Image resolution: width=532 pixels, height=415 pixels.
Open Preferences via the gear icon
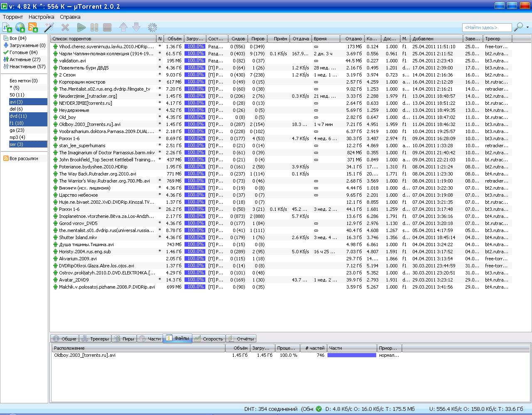click(153, 27)
